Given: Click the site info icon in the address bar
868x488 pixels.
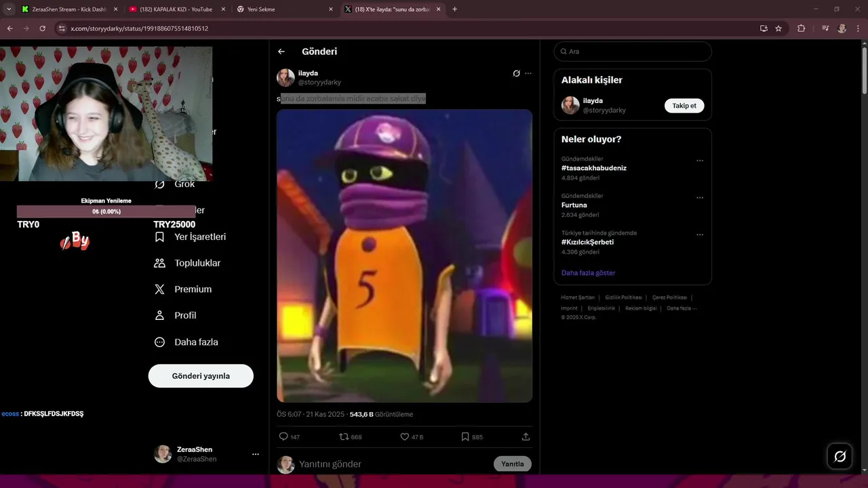Looking at the screenshot, I should (62, 28).
